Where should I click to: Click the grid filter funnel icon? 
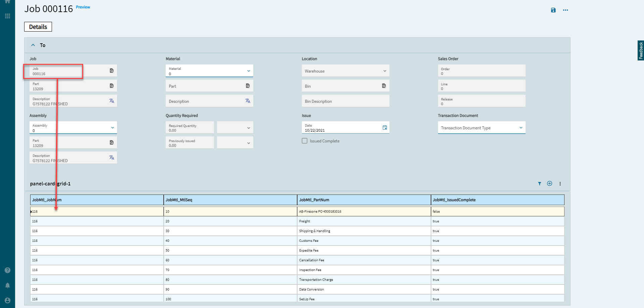tap(539, 184)
